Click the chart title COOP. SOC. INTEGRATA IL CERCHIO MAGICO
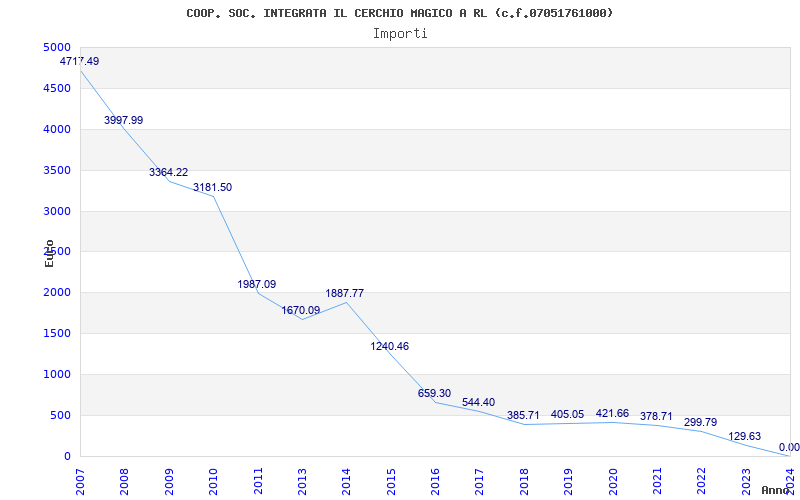The image size is (800, 500). [x=399, y=13]
